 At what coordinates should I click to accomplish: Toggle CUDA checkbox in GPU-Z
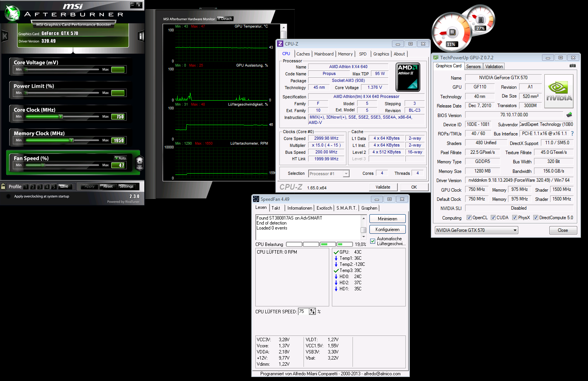tap(493, 218)
